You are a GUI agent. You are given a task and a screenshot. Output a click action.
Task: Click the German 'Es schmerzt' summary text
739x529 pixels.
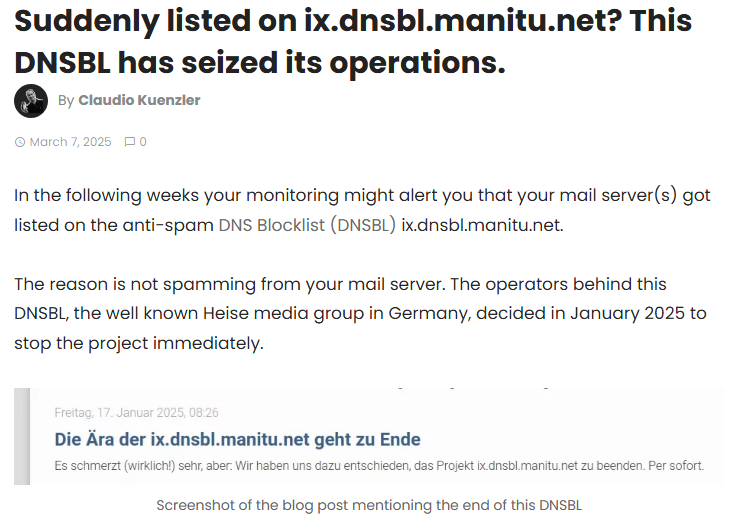380,466
